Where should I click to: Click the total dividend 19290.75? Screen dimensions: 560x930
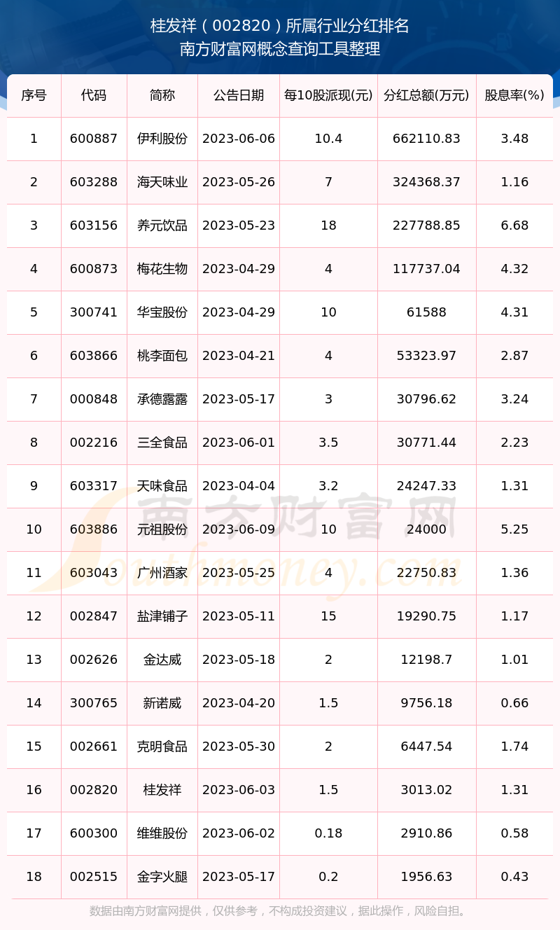[x=426, y=616]
